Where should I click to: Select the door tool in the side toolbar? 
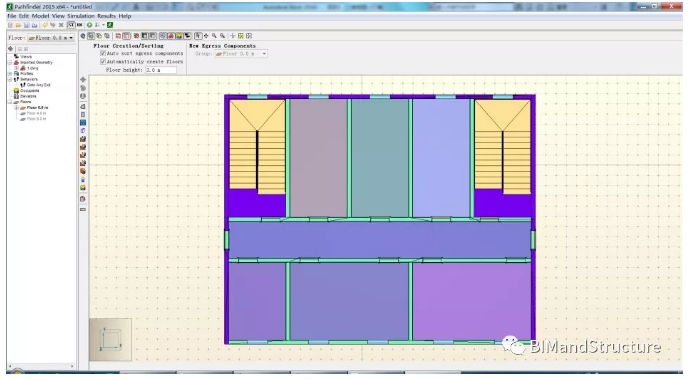coord(83,130)
